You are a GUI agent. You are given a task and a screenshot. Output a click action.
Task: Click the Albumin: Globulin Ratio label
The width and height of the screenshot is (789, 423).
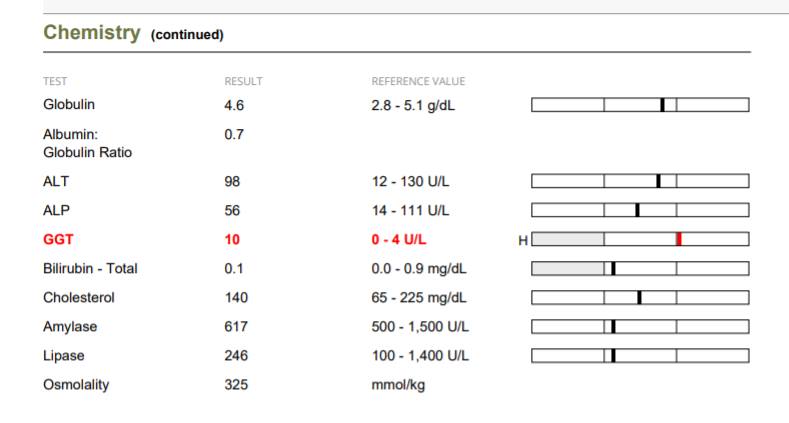tap(87, 143)
